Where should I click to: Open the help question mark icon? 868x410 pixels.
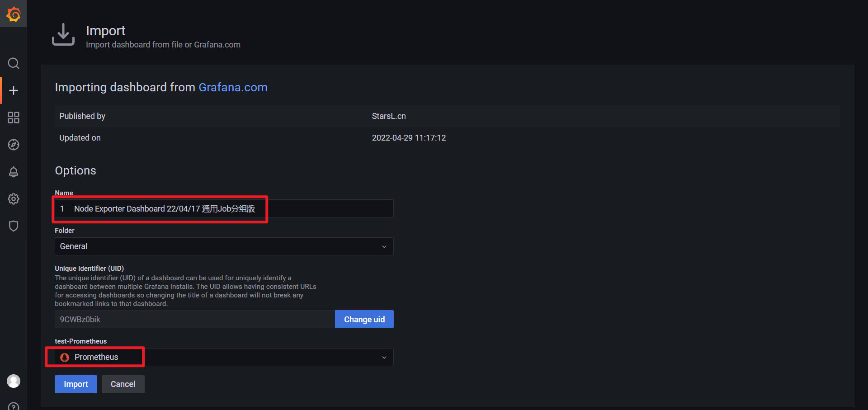pyautogui.click(x=14, y=406)
